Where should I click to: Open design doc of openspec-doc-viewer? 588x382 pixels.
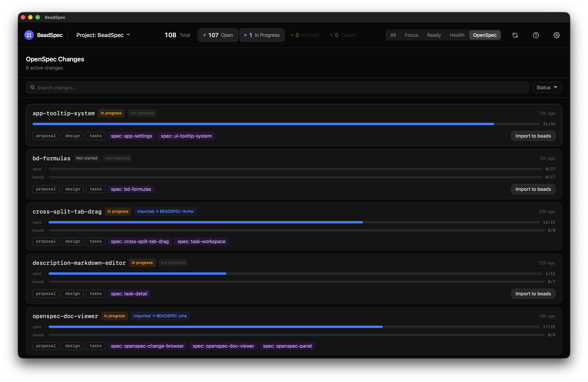click(73, 346)
